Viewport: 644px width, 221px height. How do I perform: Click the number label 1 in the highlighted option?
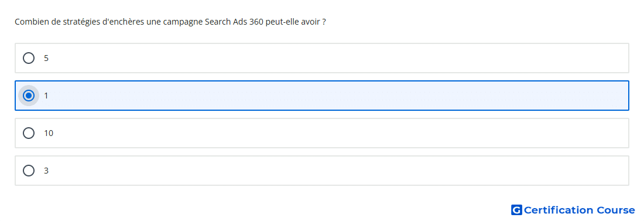tap(46, 96)
